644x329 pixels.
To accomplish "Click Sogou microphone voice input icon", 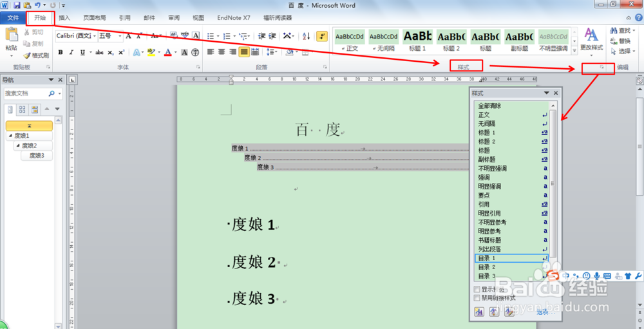I will (x=597, y=276).
